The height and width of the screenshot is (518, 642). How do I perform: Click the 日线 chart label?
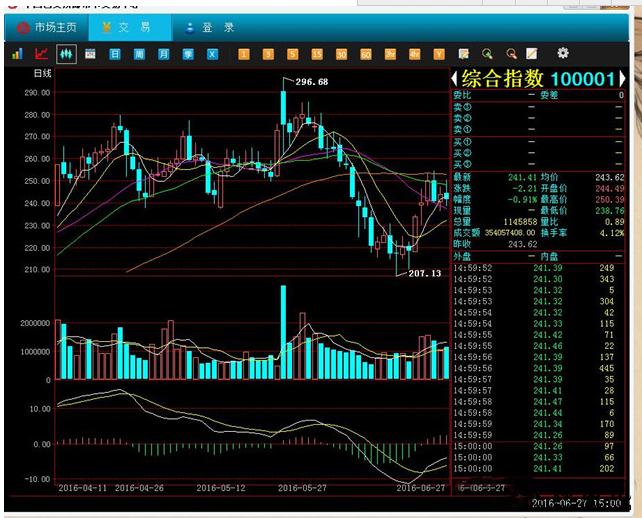click(x=43, y=73)
